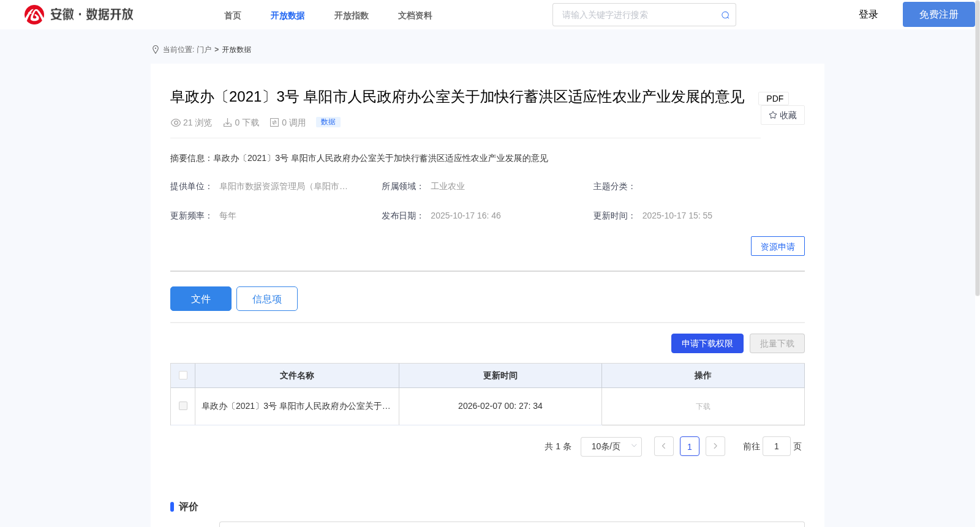The image size is (980, 527).
Task: Click the 数据 tag label
Action: pyautogui.click(x=328, y=122)
